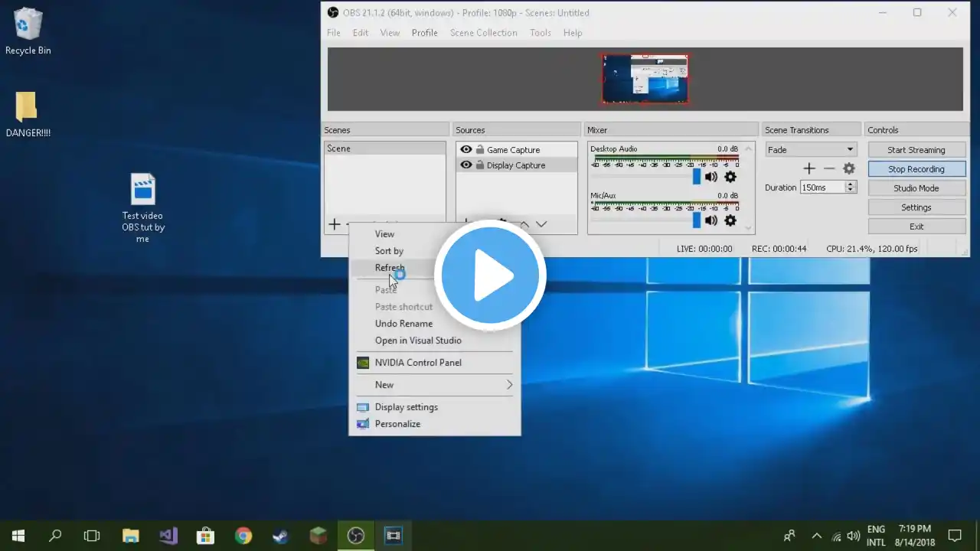Click the Stop Recording button
The image size is (980, 551).
[x=916, y=169]
